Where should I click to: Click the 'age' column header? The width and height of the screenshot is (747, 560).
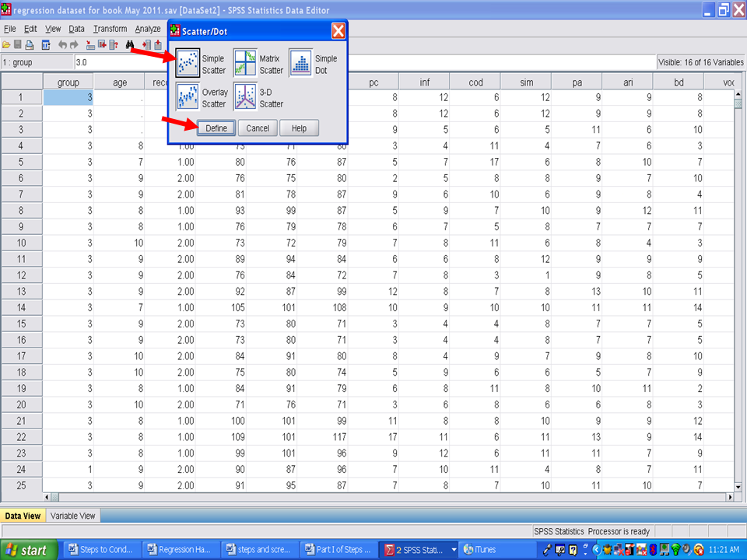tap(118, 82)
